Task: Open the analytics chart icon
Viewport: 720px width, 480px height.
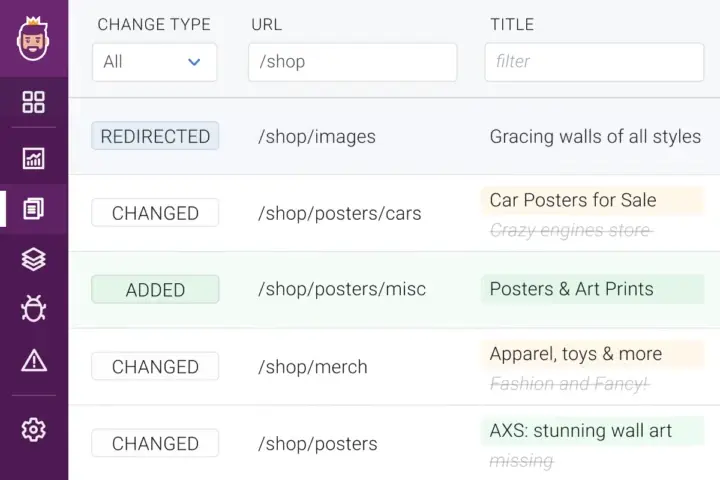Action: tap(34, 158)
